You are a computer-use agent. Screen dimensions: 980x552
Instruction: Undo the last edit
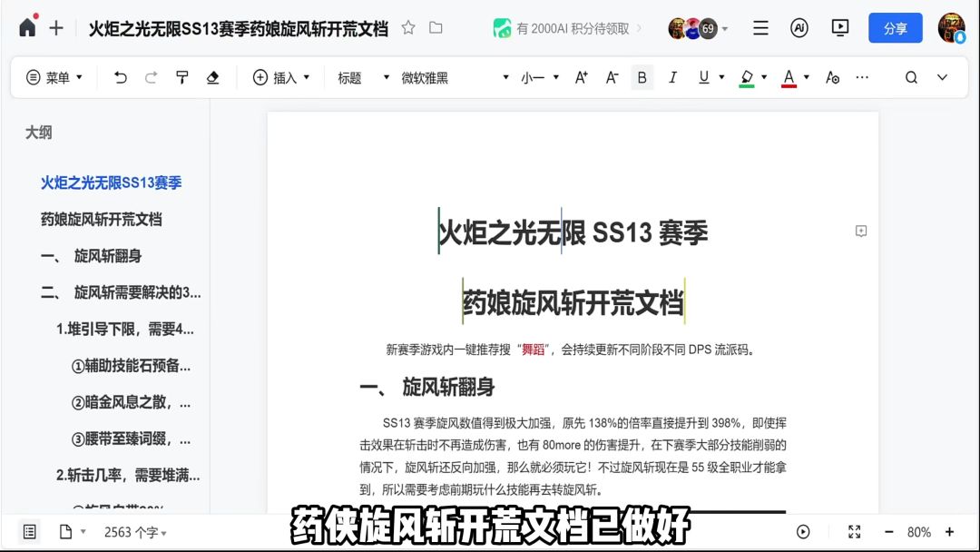121,77
